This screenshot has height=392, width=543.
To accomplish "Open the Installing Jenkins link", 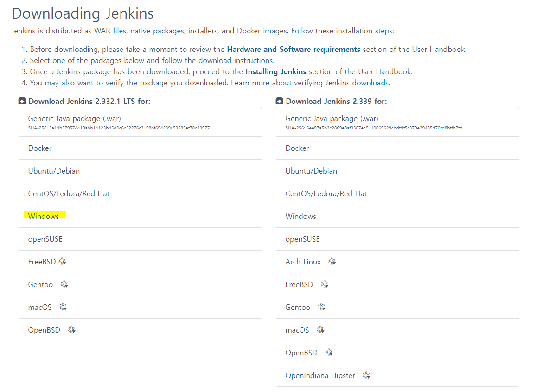I will pyautogui.click(x=276, y=71).
